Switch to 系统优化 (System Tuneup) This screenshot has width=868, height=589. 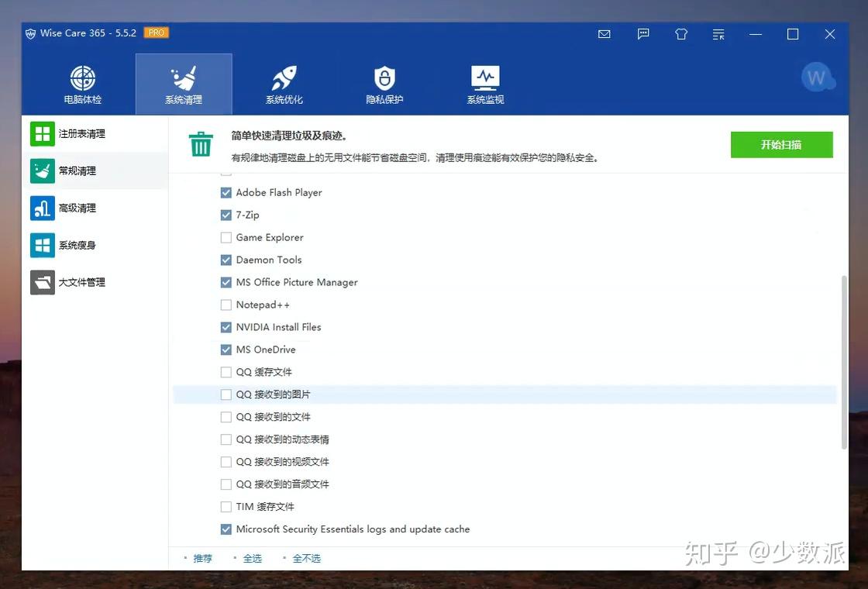(282, 83)
